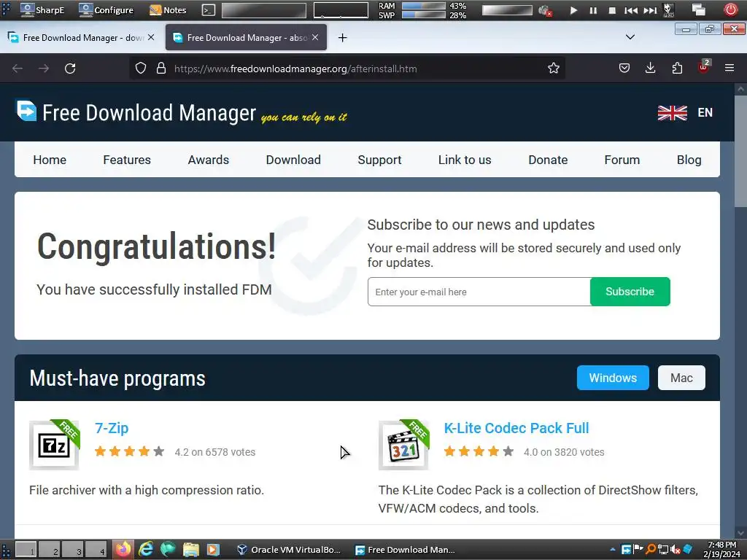Screen dimensions: 747x560
Task: Open Support navigation item
Action: [x=379, y=160]
